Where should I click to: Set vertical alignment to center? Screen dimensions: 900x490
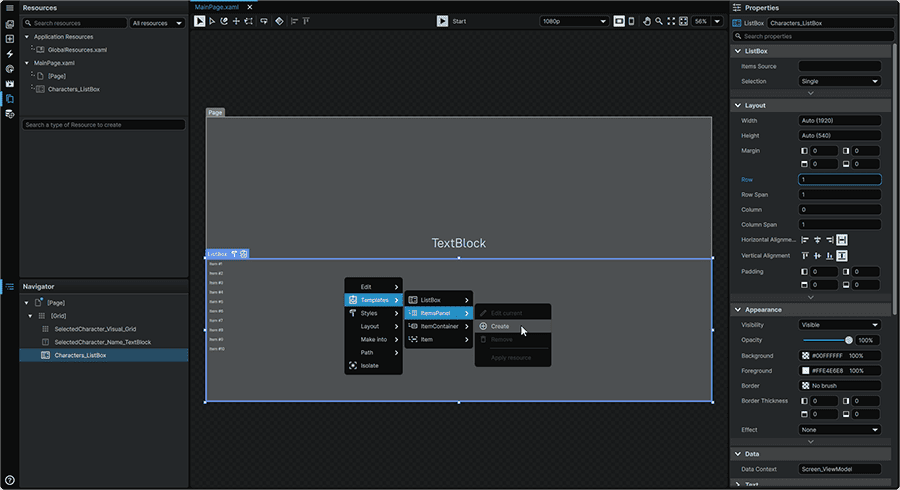tap(817, 256)
